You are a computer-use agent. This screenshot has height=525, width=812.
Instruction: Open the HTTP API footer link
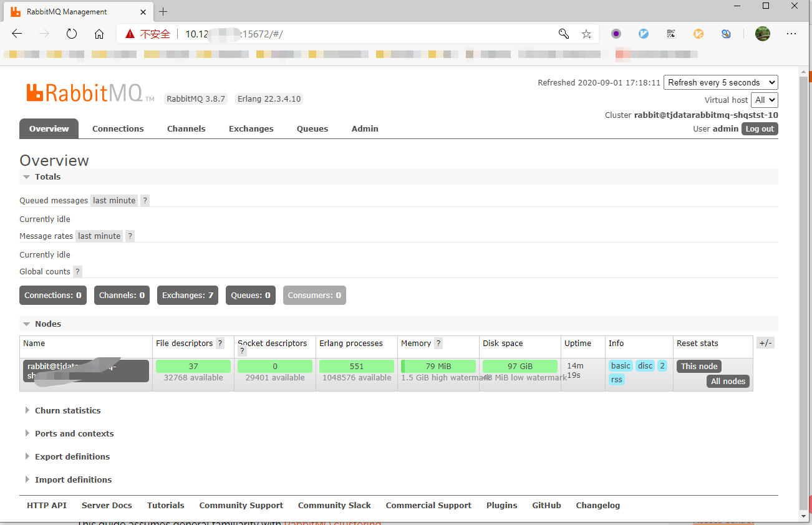pos(47,505)
